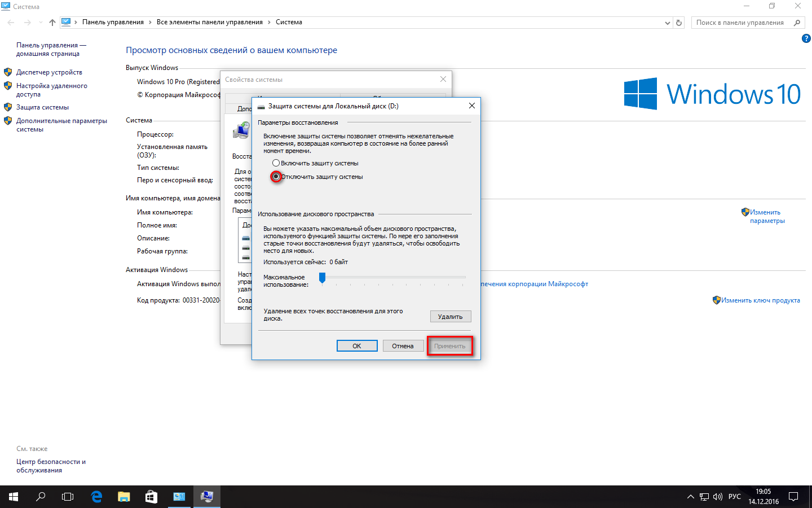
Task: Expand the address bar history dropdown
Action: (x=668, y=23)
